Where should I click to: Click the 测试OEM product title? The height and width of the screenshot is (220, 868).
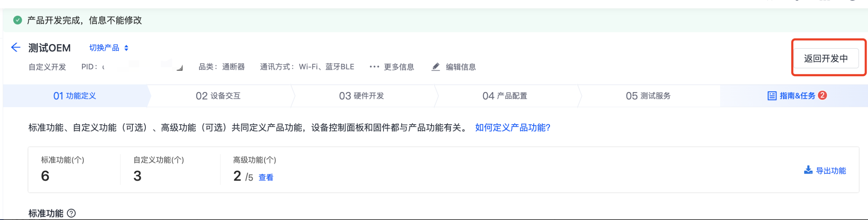tap(49, 48)
